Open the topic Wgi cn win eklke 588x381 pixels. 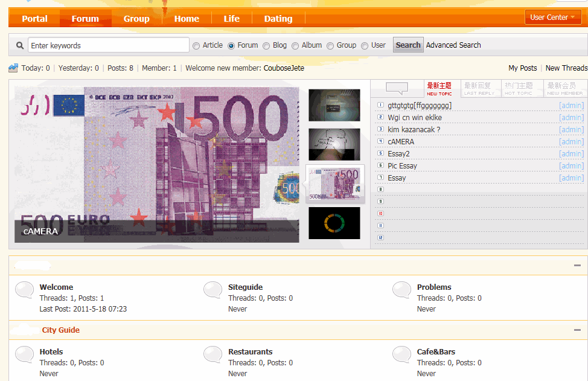415,118
